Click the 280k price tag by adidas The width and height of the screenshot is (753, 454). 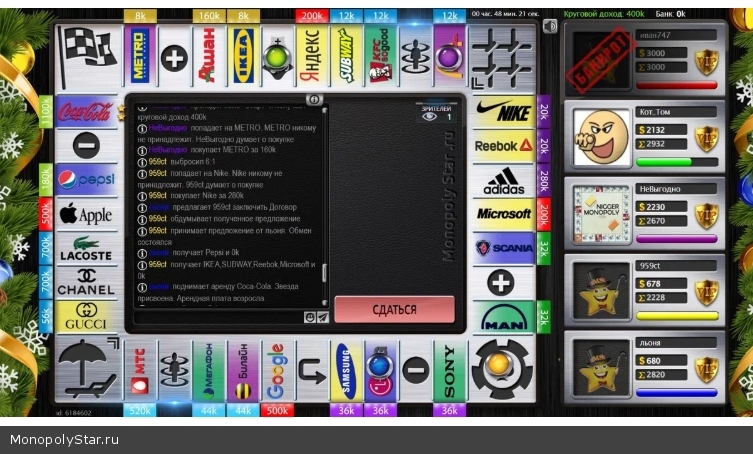(x=544, y=180)
